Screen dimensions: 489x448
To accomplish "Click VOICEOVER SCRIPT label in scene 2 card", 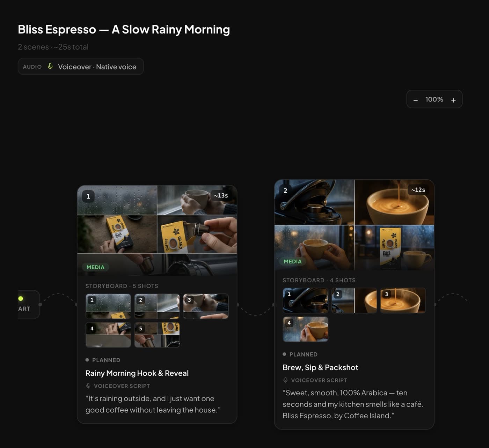I will (319, 380).
